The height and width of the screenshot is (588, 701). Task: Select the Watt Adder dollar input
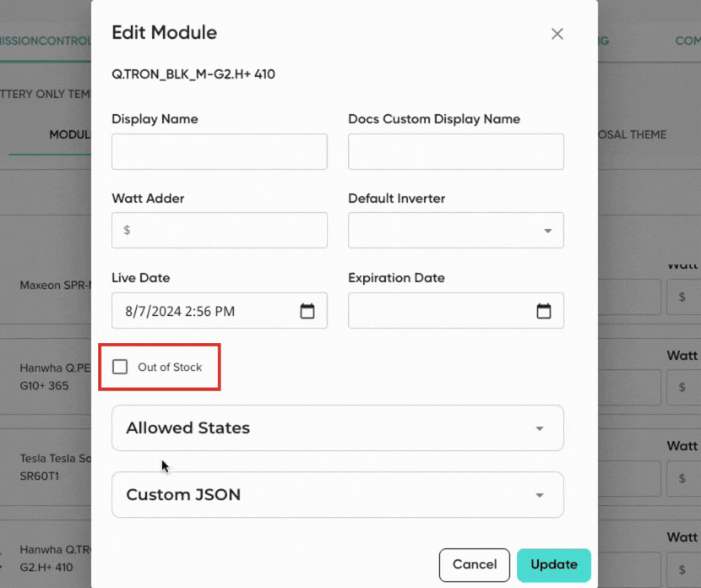[x=219, y=231]
